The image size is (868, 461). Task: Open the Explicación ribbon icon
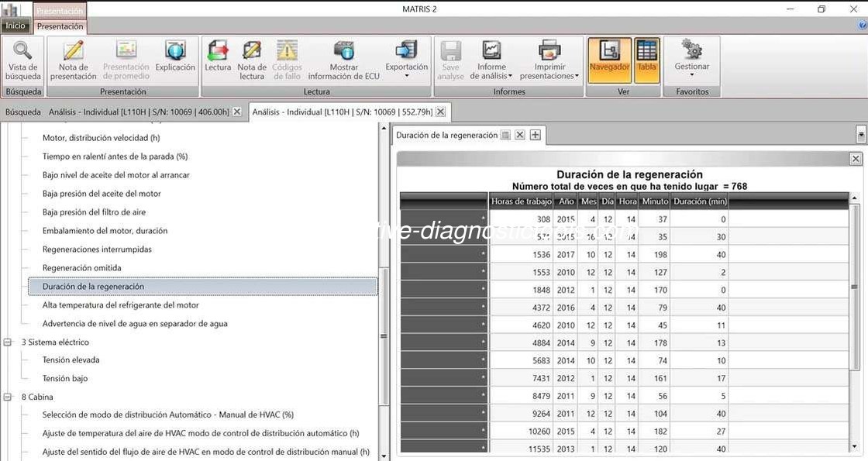[x=175, y=58]
